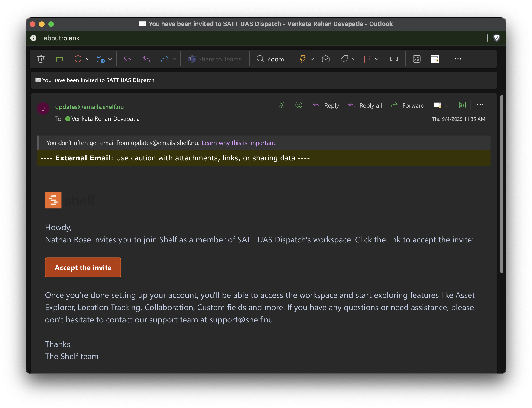Select the immersive reader sun icon
The height and width of the screenshot is (408, 532).
(281, 105)
